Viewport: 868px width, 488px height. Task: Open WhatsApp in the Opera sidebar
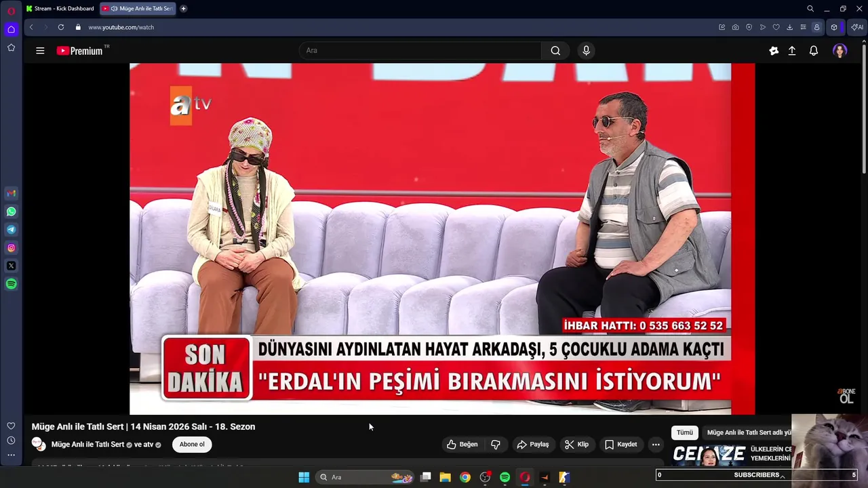tap(11, 211)
